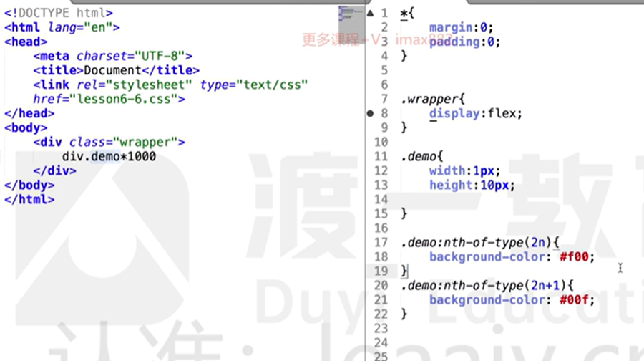This screenshot has height=361, width=644.
Task: Click the minimap thumbnail in the HTML pane
Action: pos(347,14)
